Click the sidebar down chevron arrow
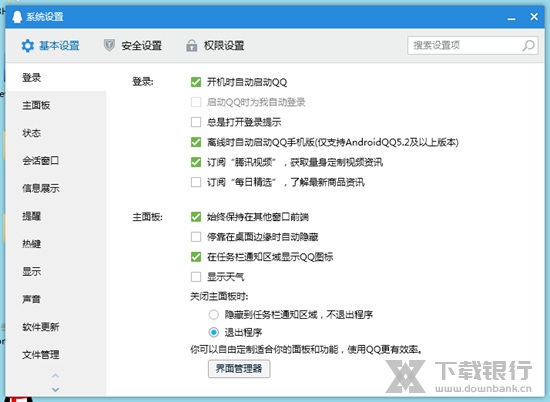Image resolution: width=550 pixels, height=402 pixels. click(55, 389)
